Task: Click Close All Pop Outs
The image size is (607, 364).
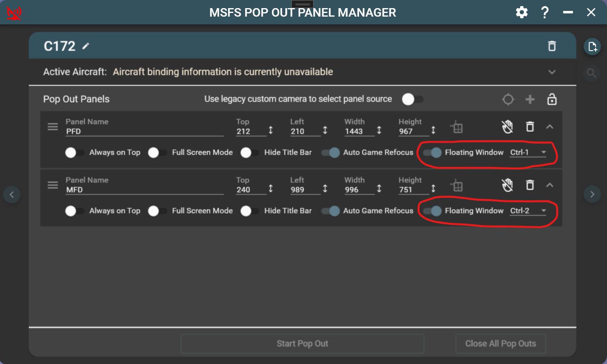Action: 501,343
